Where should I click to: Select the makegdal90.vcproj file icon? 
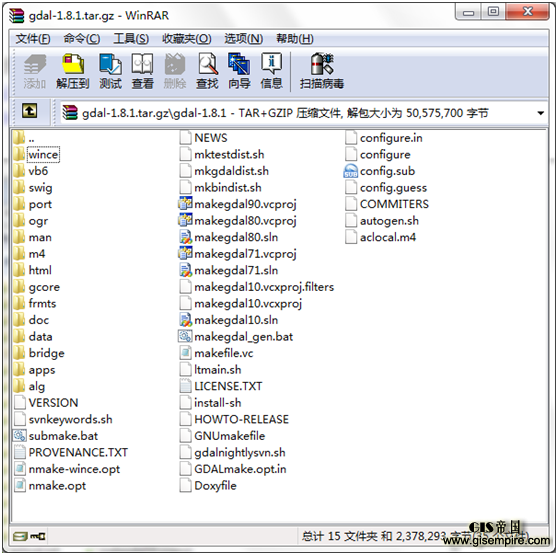(x=185, y=204)
